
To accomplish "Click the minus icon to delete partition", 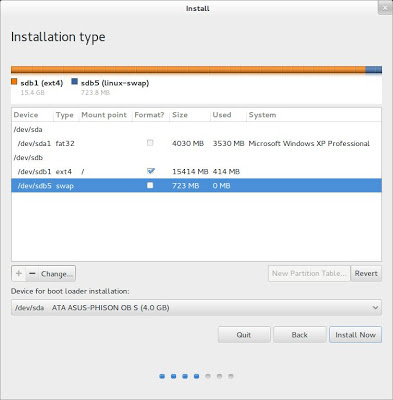I will tap(32, 274).
